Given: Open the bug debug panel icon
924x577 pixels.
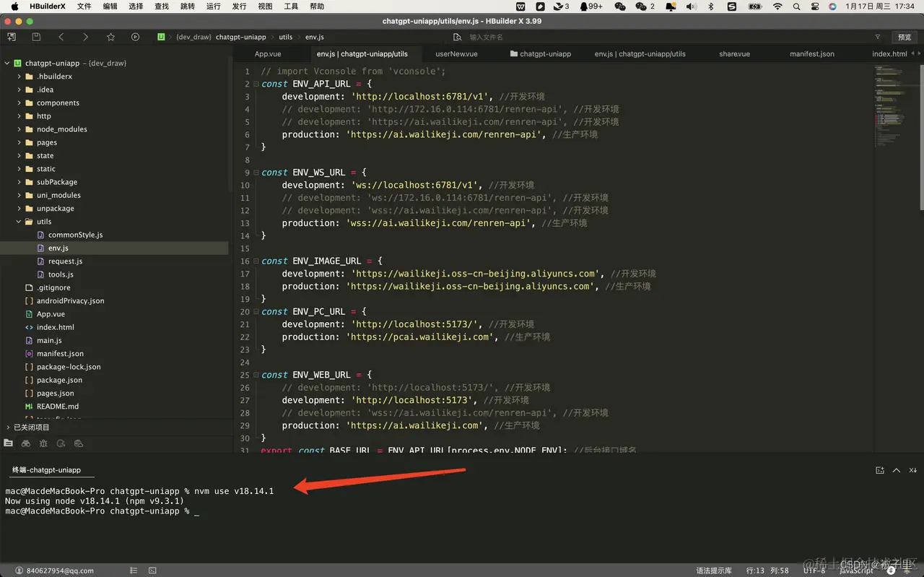Looking at the screenshot, I should (43, 443).
